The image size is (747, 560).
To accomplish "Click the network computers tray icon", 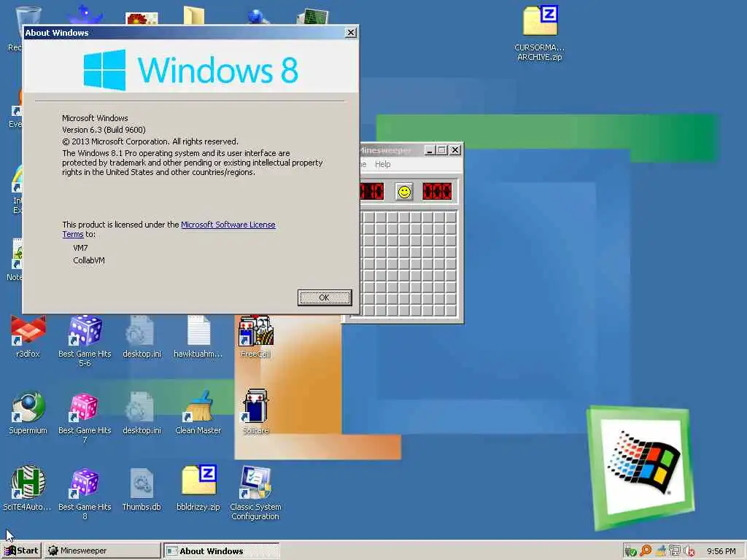I will pyautogui.click(x=675, y=551).
